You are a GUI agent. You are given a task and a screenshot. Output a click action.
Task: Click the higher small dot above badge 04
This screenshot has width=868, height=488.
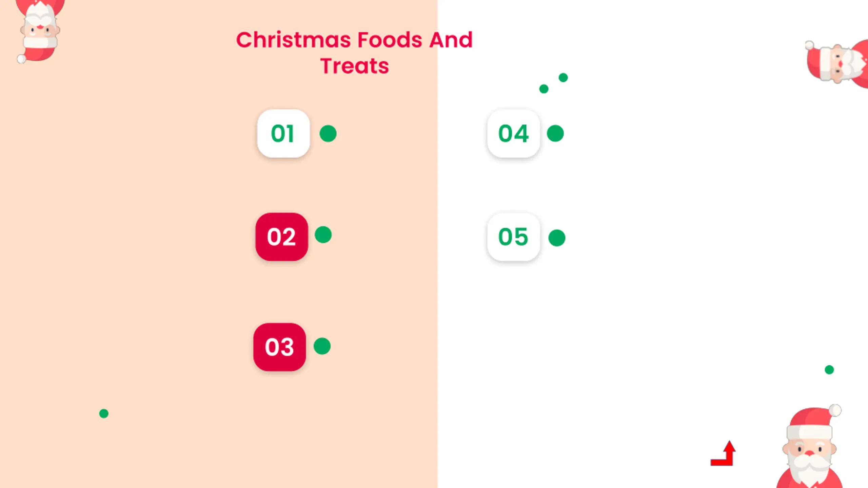pyautogui.click(x=563, y=78)
